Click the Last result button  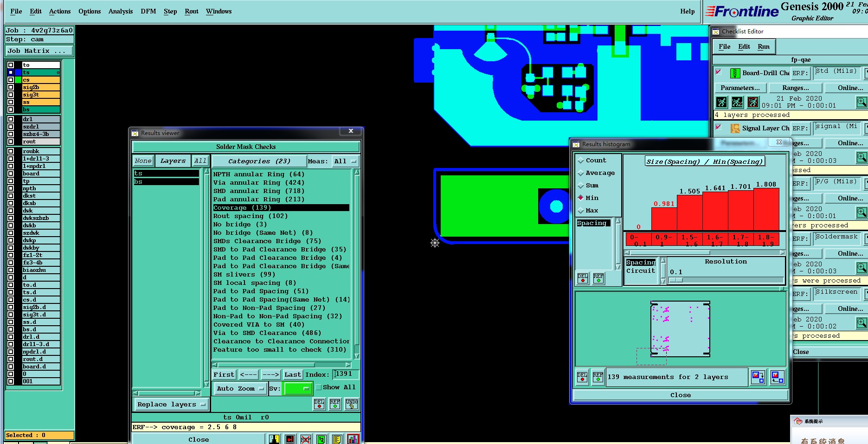coord(293,374)
